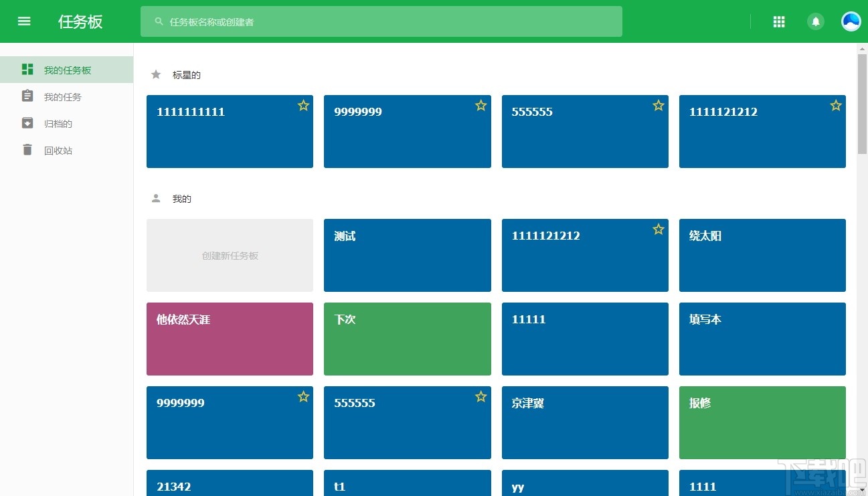Click the search magnifier icon
The image size is (868, 496).
tap(159, 21)
